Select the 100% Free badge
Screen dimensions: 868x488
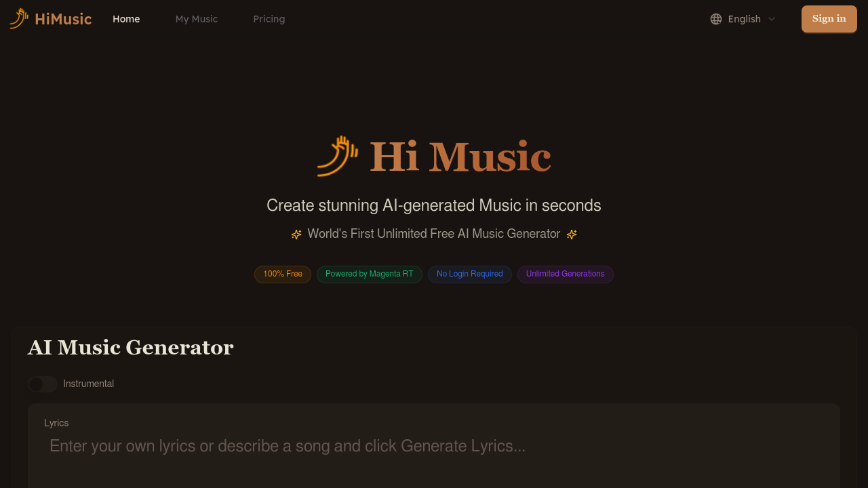click(282, 274)
